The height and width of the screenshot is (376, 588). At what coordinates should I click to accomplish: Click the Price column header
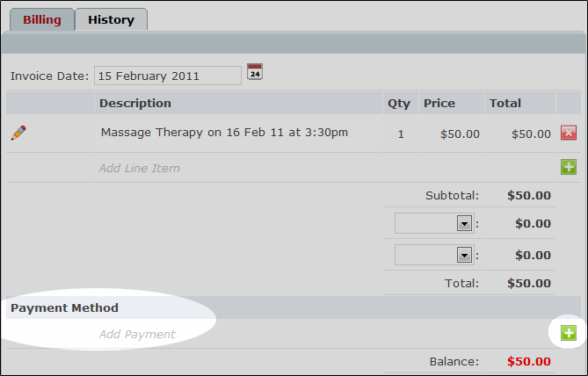[439, 103]
